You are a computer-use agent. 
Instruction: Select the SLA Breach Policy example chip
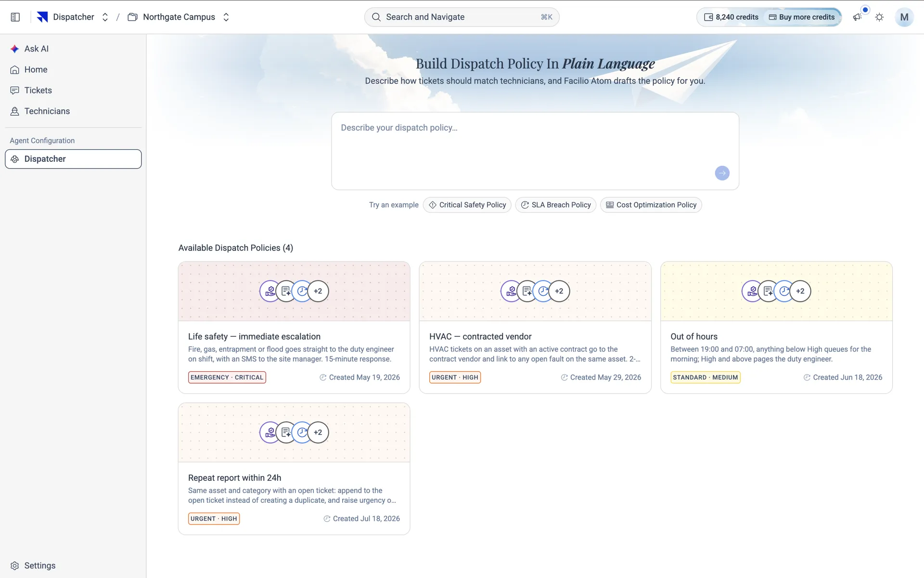[x=556, y=205]
